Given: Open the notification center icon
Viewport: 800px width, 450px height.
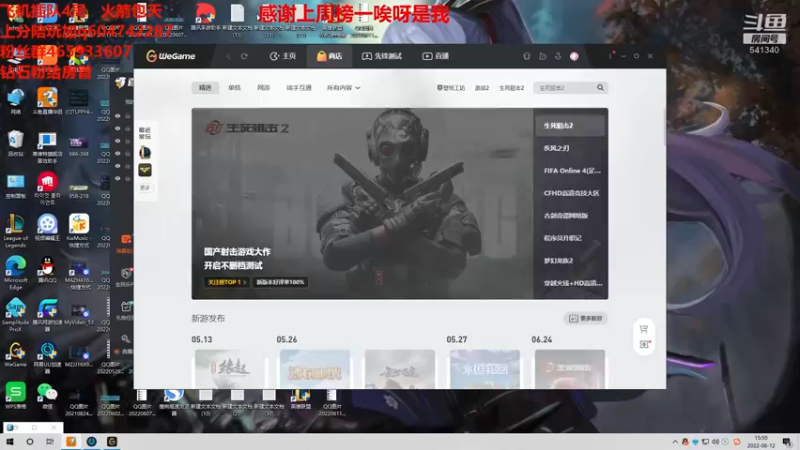Looking at the screenshot, I should pos(787,442).
